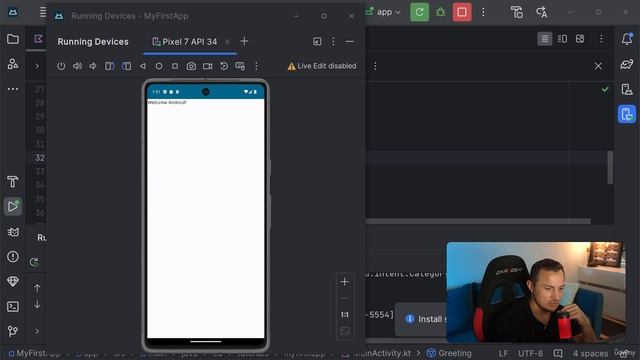
Task: Open Project tool window folder icon
Action: tap(13, 39)
